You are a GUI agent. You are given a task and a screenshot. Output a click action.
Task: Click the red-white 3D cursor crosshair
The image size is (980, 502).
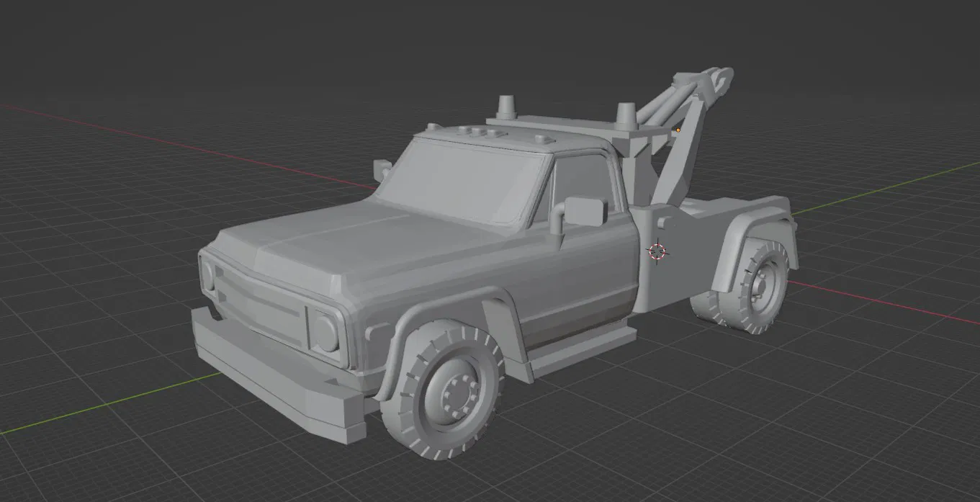point(657,251)
